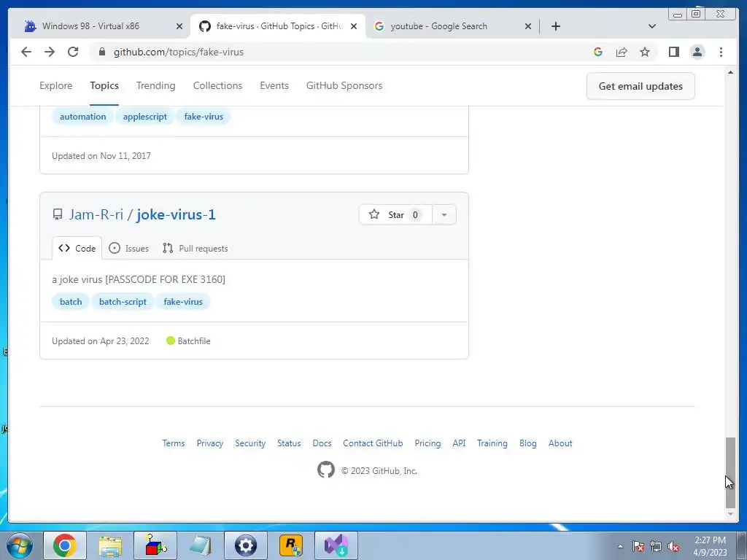Star the joke-virus-1 repository
The image size is (747, 560).
point(395,215)
